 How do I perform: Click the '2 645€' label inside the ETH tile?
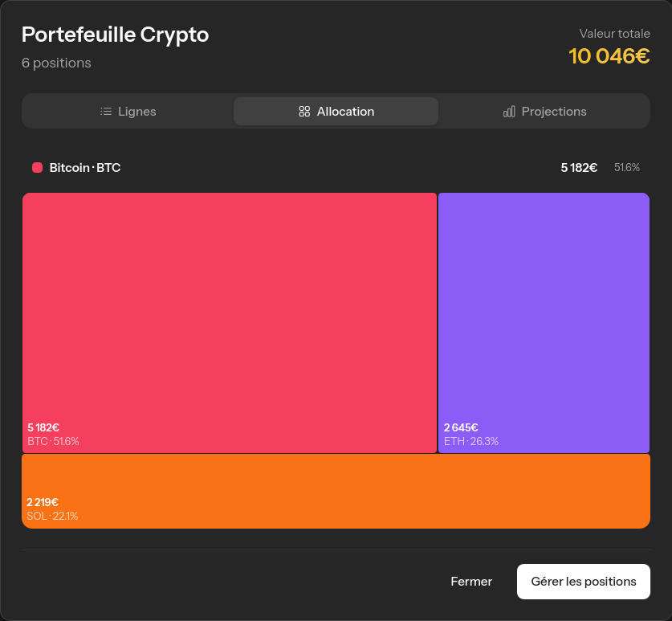[460, 428]
